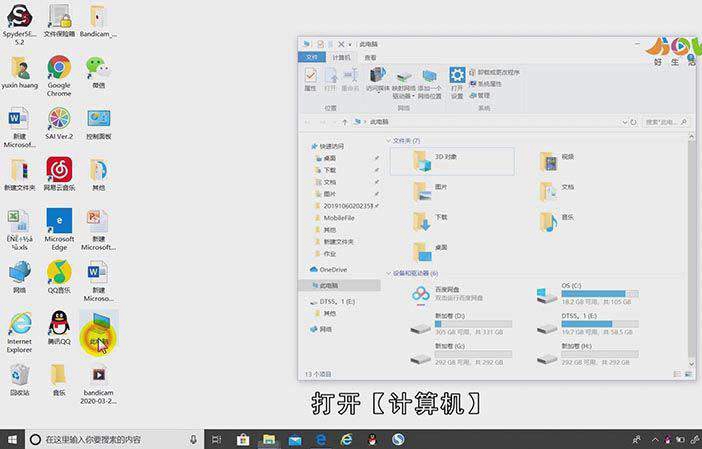Click 管理 in the ribbon system group
Viewport: 702px width, 449px height.
[x=479, y=95]
